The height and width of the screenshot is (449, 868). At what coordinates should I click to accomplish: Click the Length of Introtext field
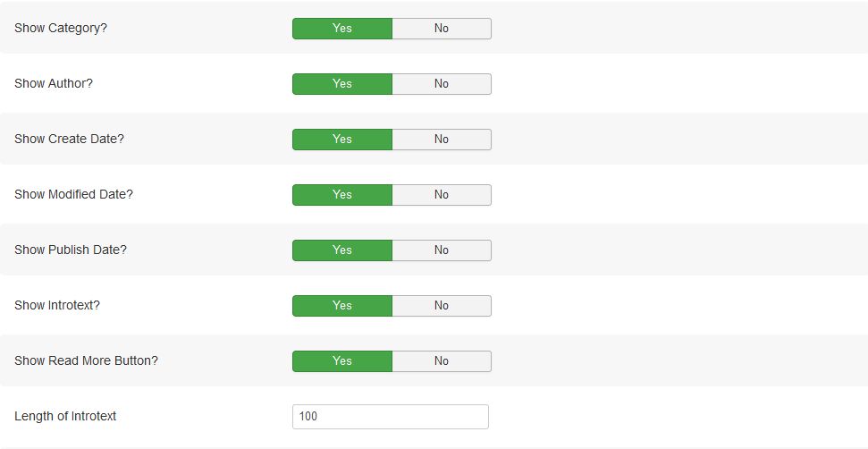pos(390,417)
